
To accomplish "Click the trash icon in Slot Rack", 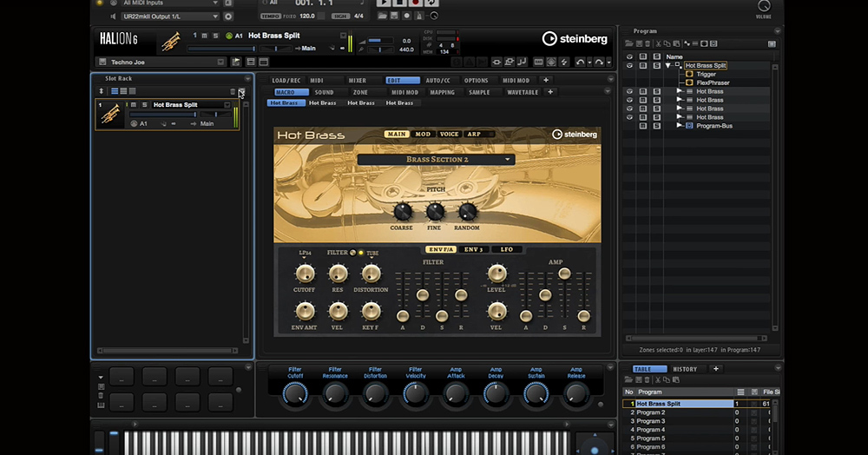I will pos(233,91).
